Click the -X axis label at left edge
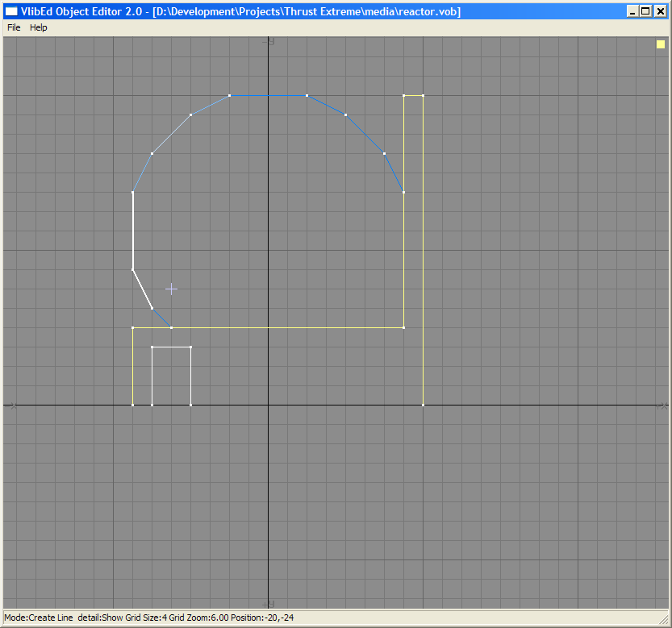 click(x=11, y=405)
